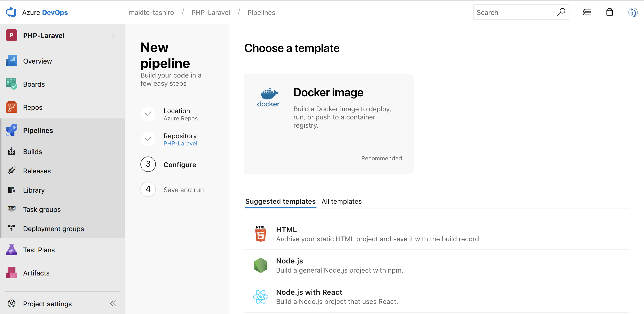The image size is (644, 314).
Task: Click the React atom icon
Action: point(260,296)
